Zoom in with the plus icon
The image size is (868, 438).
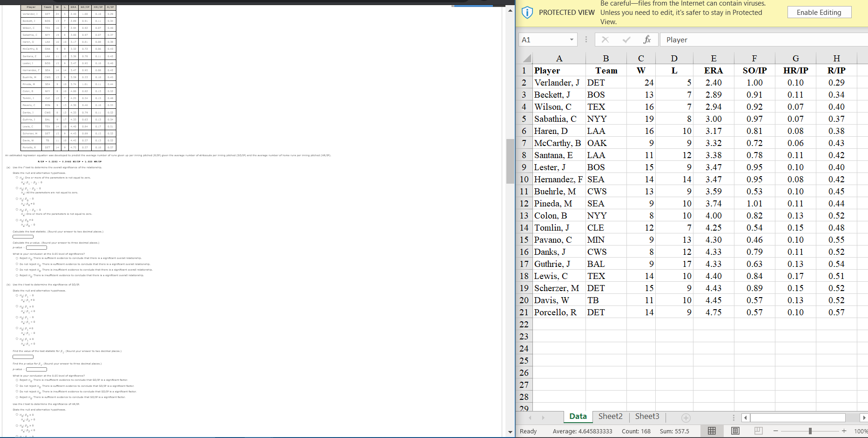click(x=843, y=431)
